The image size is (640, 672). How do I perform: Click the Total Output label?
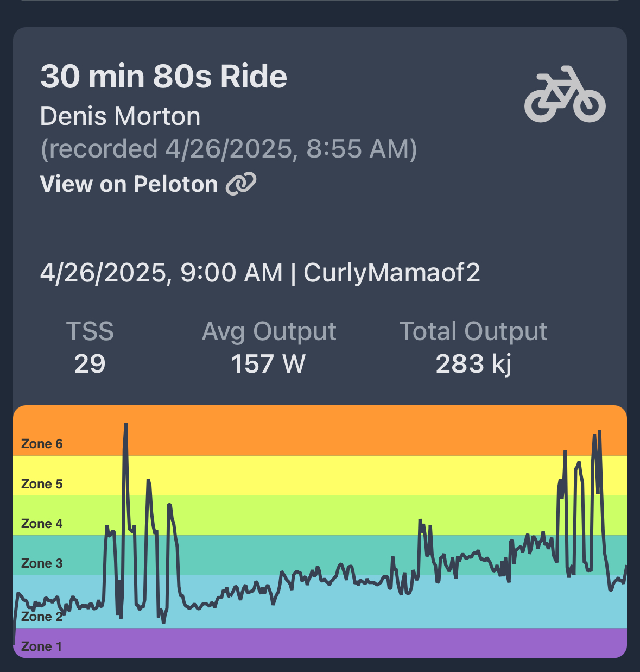473,331
